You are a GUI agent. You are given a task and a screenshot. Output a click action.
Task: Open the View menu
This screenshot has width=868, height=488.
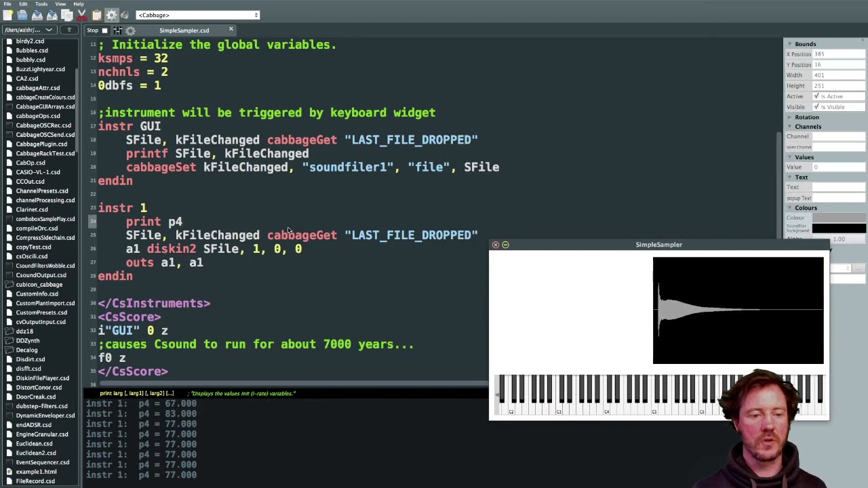click(60, 4)
